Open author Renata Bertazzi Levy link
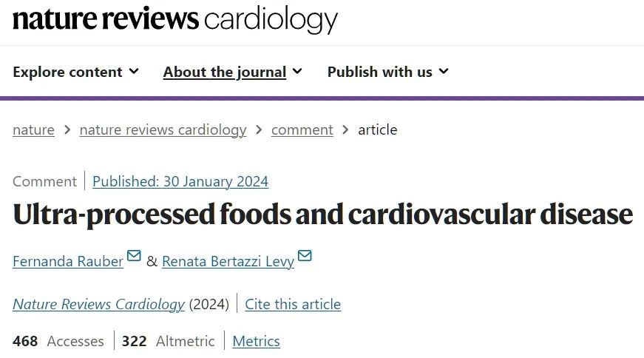Screen dimensions: 644x358 228,261
